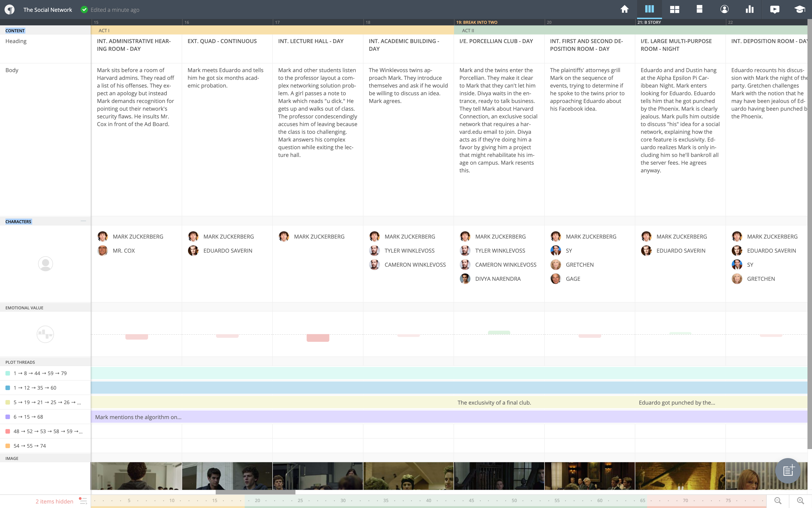Open scene 21 party room image thumbnail
Screen dimensions: 812x508
click(680, 476)
